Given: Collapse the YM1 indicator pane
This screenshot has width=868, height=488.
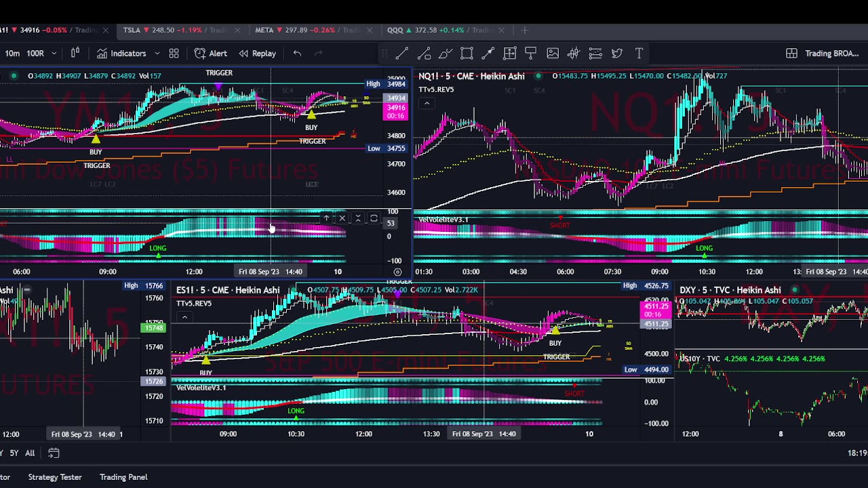Looking at the screenshot, I should point(358,218).
